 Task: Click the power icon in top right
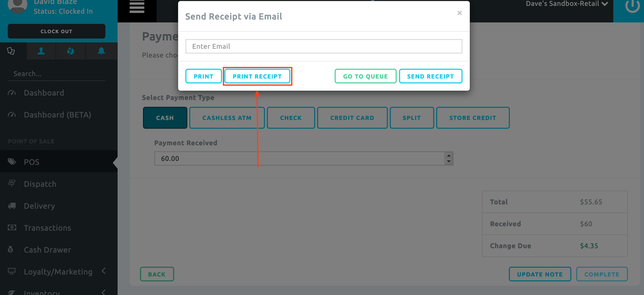[x=632, y=6]
